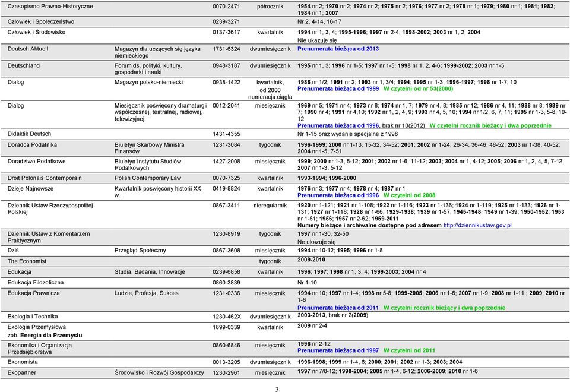
Task: Click subtitle 'Polish Contemporary Law'
Action: 148,178
